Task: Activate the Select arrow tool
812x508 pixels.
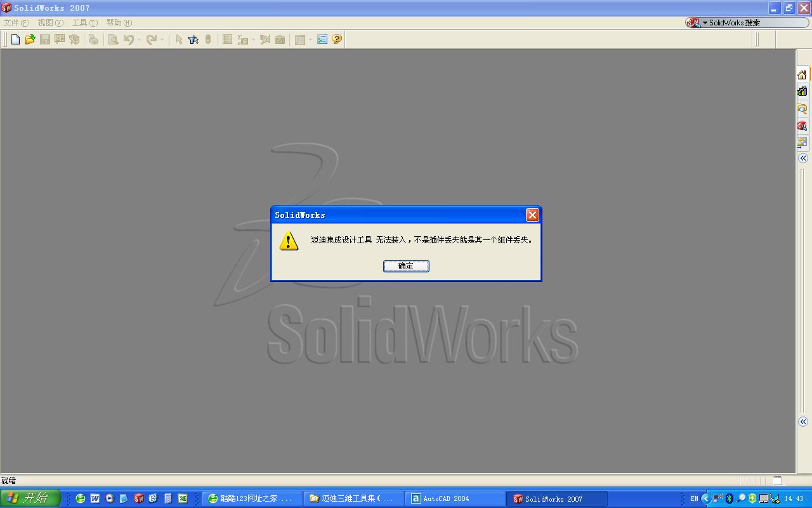Action: (x=180, y=39)
